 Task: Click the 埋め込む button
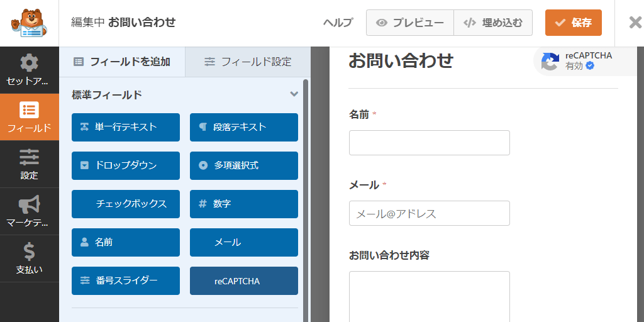[x=493, y=23]
